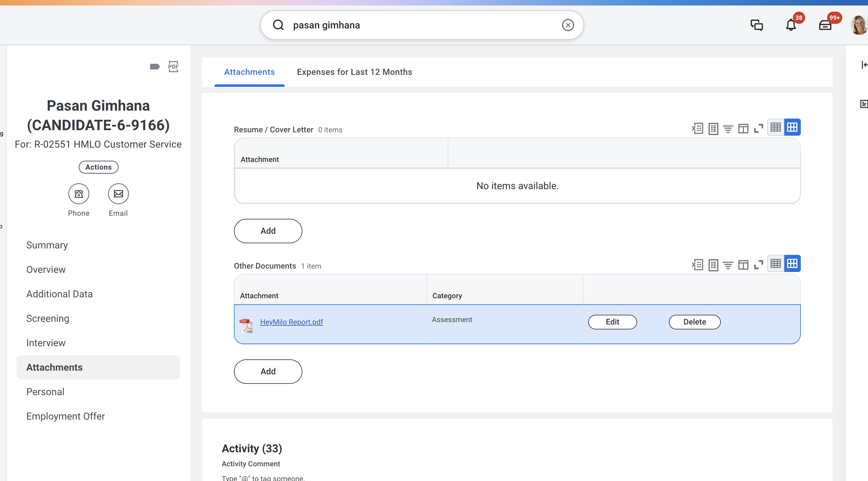Export Other Documents table to worksheet
The image size is (868, 481).
[x=713, y=265]
